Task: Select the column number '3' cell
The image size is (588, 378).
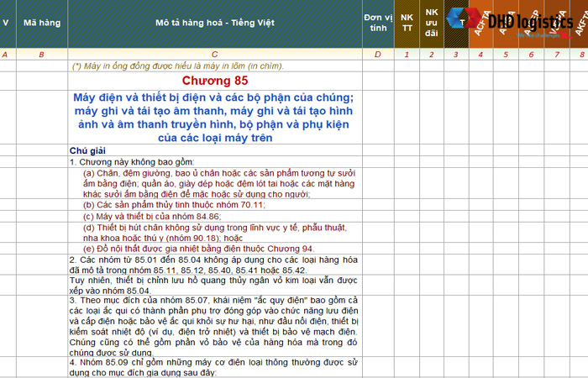Action: coord(456,55)
